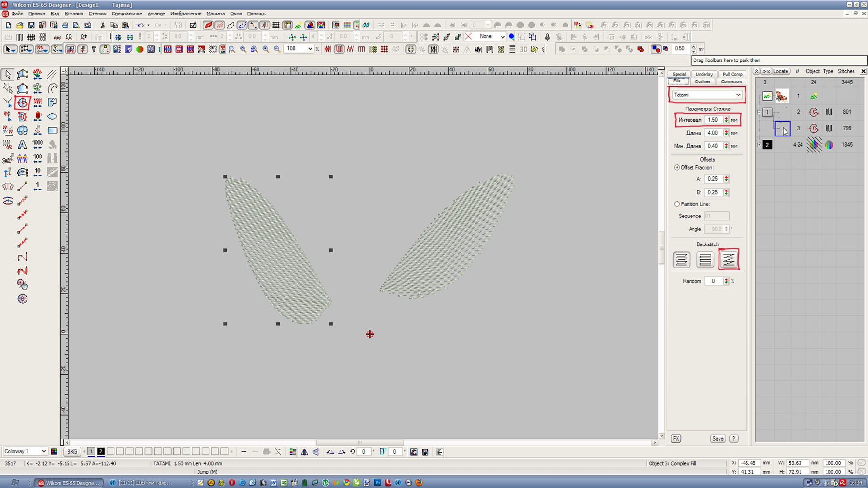Screen dimensions: 868x488
Task: Click the Save floppy disk icon
Action: [x=31, y=25]
